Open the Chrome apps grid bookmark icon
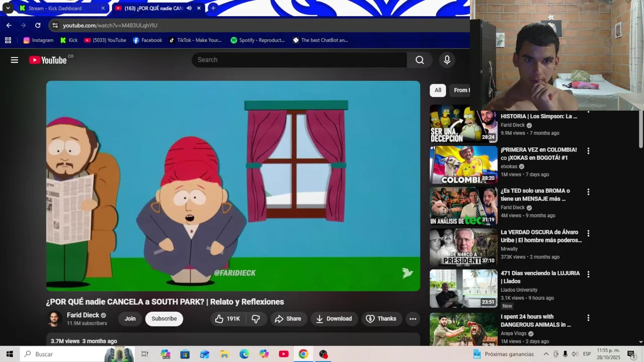644x362 pixels. 8,40
